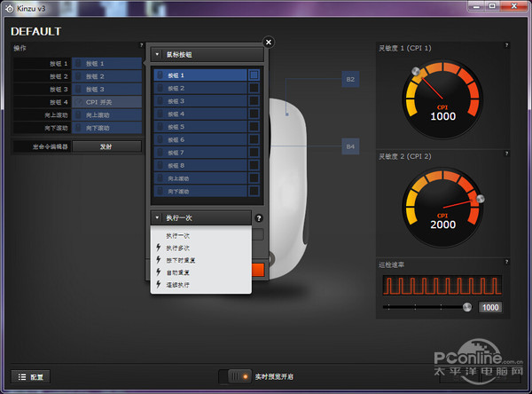The width and height of the screenshot is (532, 394).
Task: Click mouse icon in popup row 按钮 8
Action: (160, 165)
